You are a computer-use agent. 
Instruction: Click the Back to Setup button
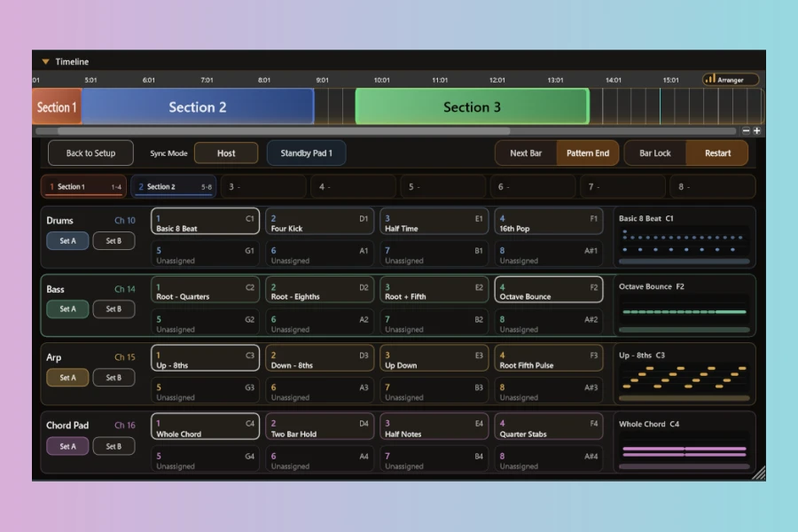[90, 153]
